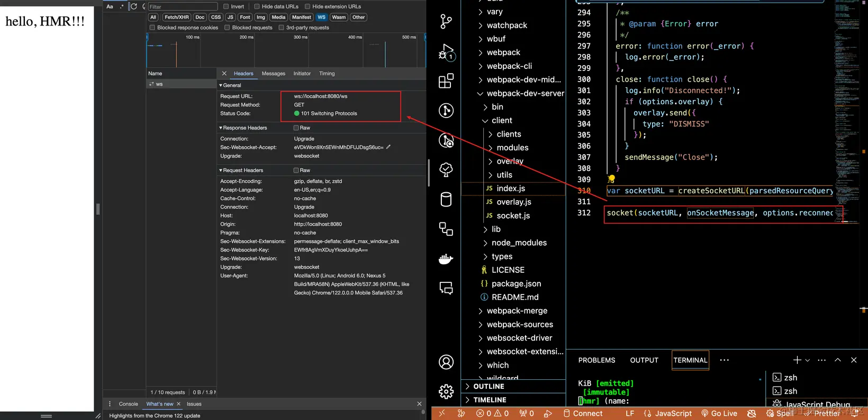The image size is (868, 420).
Task: Select the Fetch/XHR filter button
Action: tap(176, 17)
